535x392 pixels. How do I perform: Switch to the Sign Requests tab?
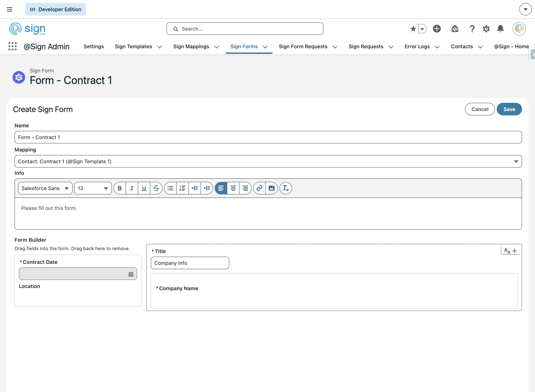coord(366,46)
